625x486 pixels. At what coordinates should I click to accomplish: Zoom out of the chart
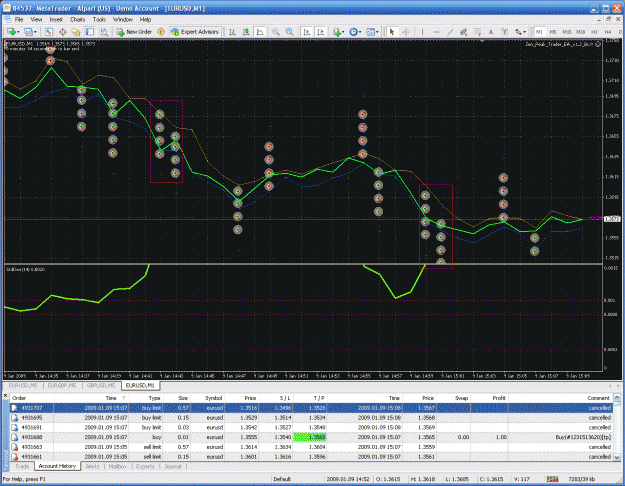(x=289, y=32)
